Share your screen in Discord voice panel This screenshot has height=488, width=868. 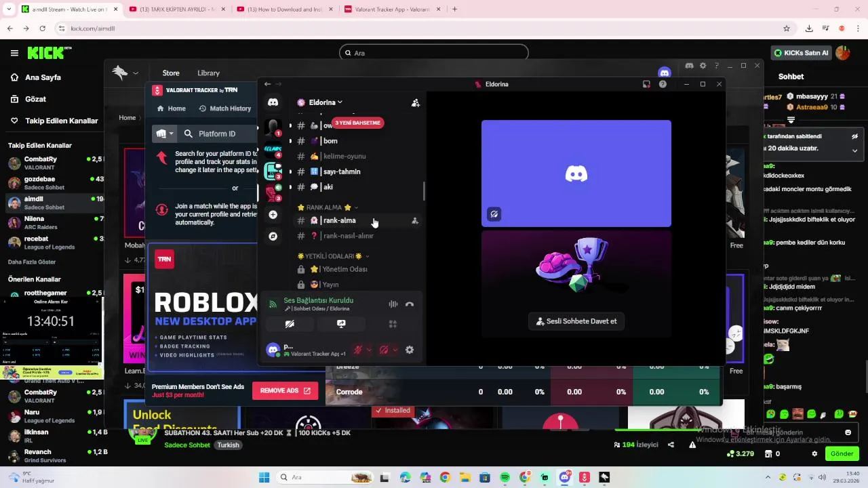coord(341,324)
